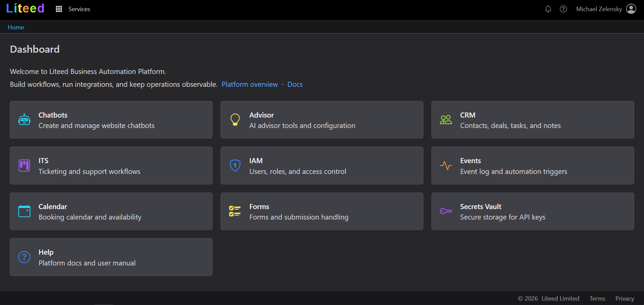Viewport: 644px width, 305px height.
Task: Select the Events waveform icon
Action: [446, 165]
